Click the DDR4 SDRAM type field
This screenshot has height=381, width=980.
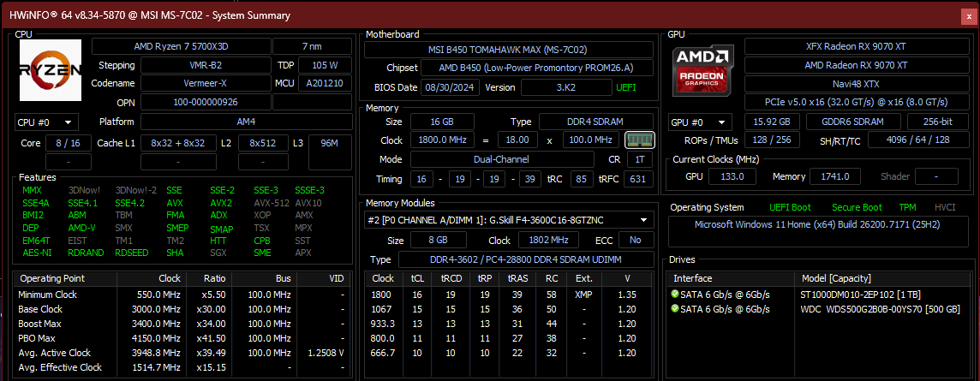pyautogui.click(x=596, y=122)
